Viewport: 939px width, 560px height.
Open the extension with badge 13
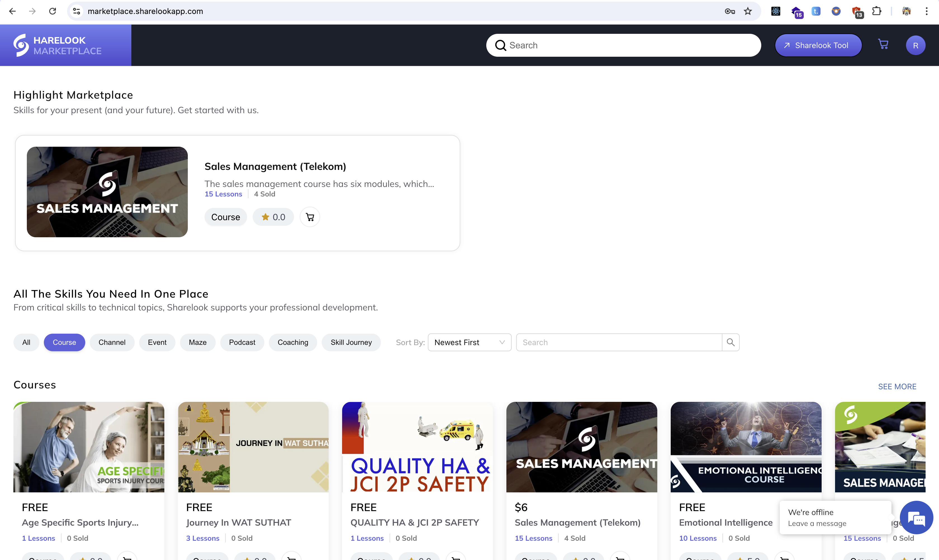(x=857, y=12)
